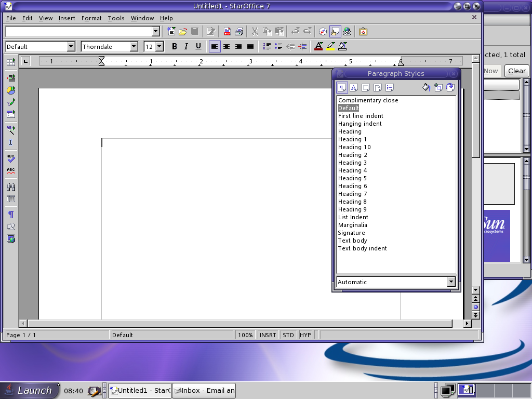This screenshot has height=399, width=532.
Task: Click Clear button in the background window
Action: pyautogui.click(x=517, y=71)
